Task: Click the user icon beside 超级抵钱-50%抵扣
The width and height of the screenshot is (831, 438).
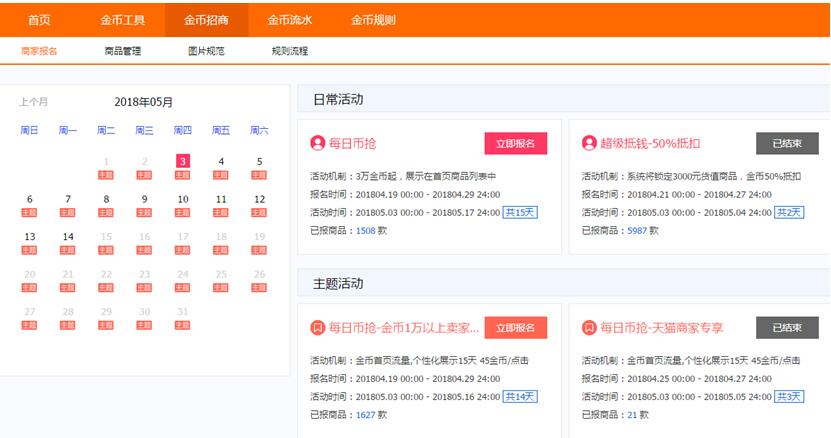Action: (589, 143)
